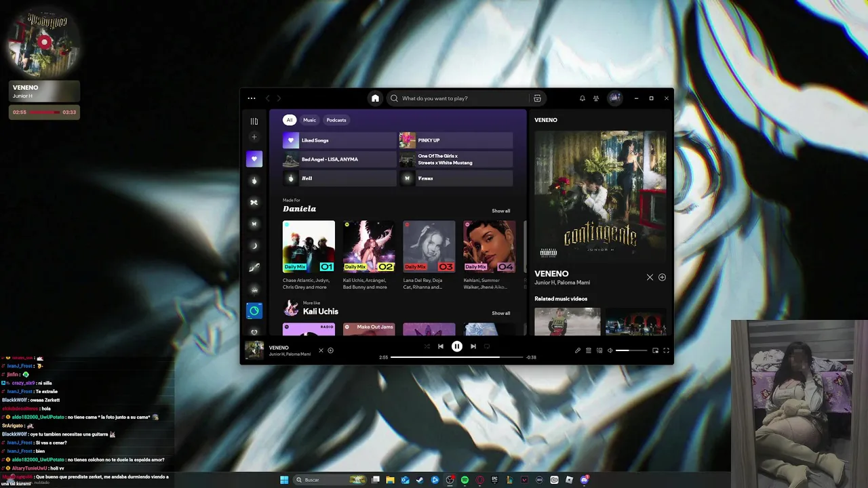The width and height of the screenshot is (868, 488).
Task: Open the Contingente album art in right panel
Action: point(600,196)
